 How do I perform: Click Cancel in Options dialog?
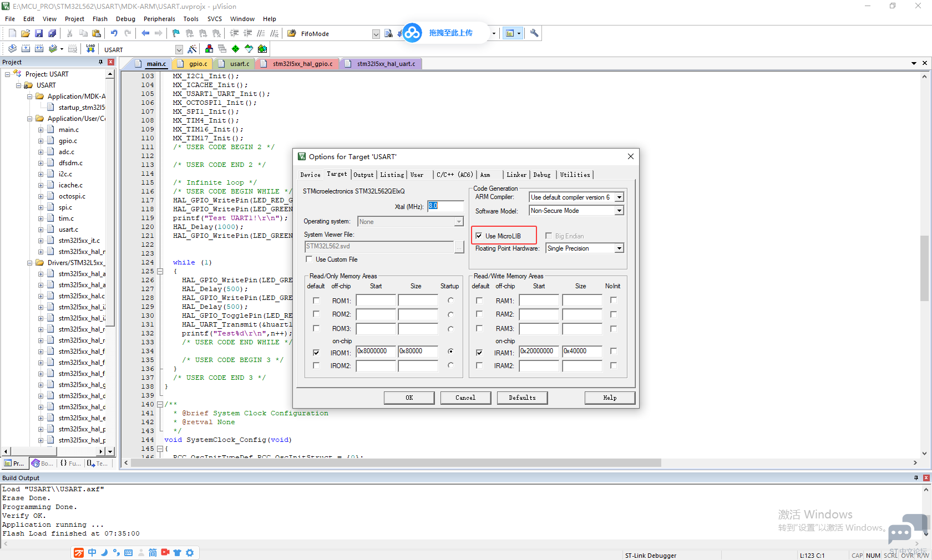[465, 398]
